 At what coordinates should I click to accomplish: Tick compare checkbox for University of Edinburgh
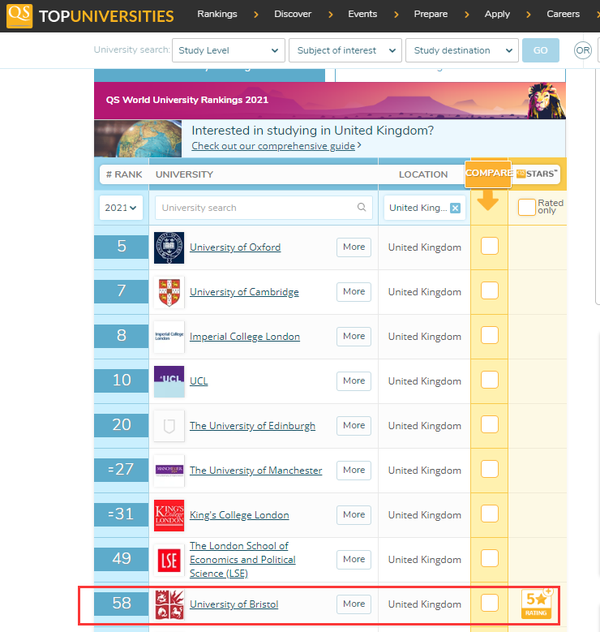coord(490,424)
